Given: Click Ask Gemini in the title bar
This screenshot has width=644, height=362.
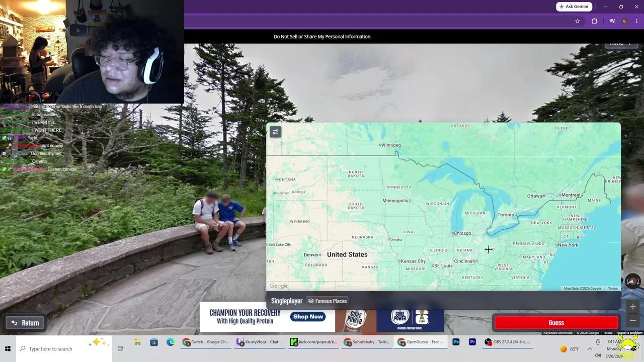Looking at the screenshot, I should point(574,7).
